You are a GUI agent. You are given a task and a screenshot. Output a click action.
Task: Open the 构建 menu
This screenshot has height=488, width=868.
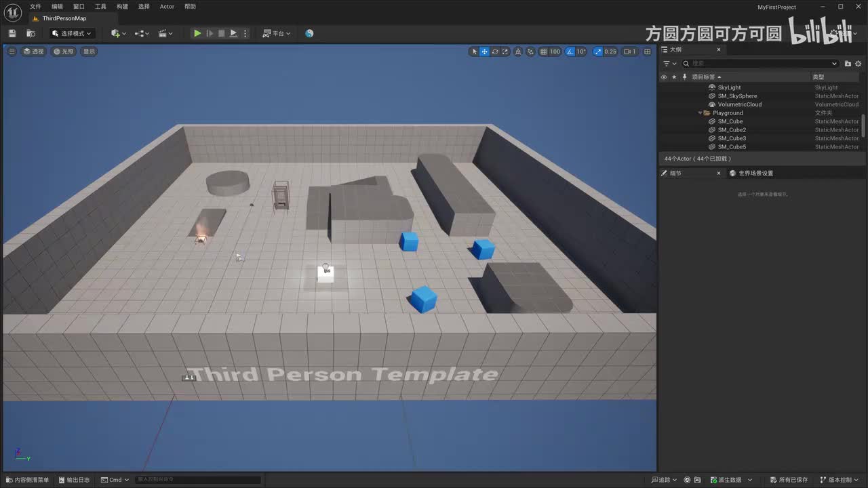(122, 7)
